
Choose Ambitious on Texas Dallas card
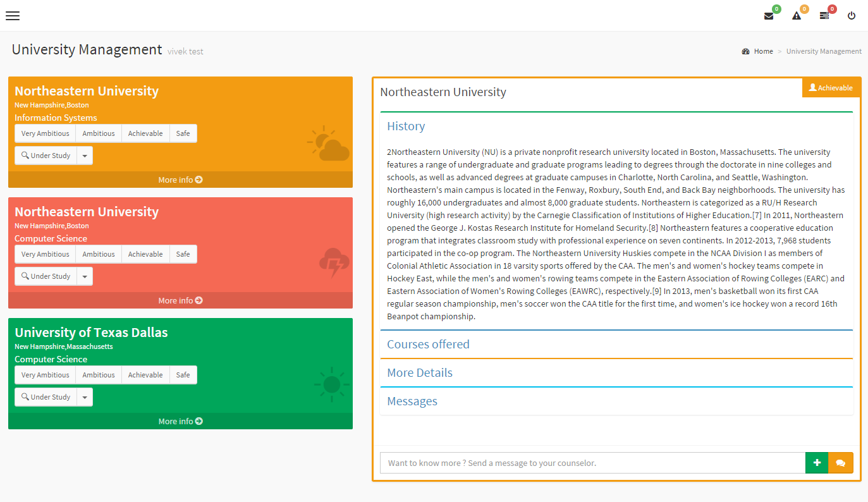click(99, 375)
